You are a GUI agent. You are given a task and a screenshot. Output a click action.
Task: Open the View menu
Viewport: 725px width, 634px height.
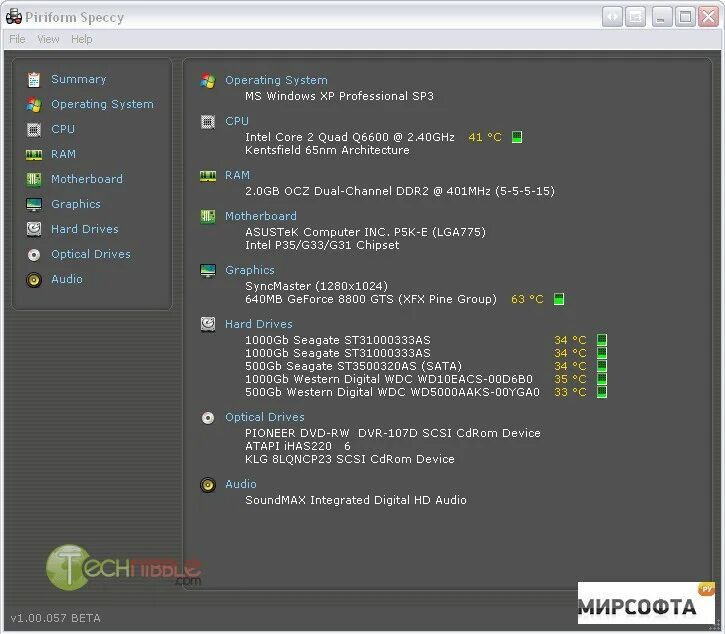point(48,39)
